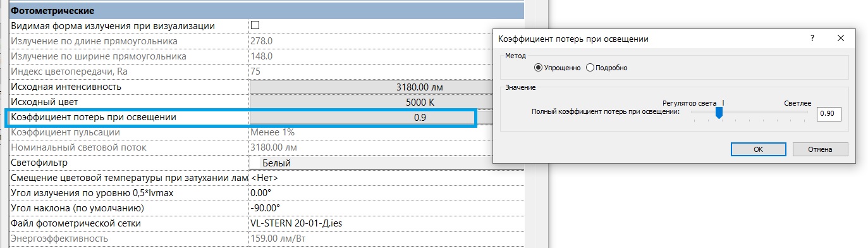The height and width of the screenshot is (248, 868).
Task: Select the Исходная интенсивность row label
Action: [66, 87]
